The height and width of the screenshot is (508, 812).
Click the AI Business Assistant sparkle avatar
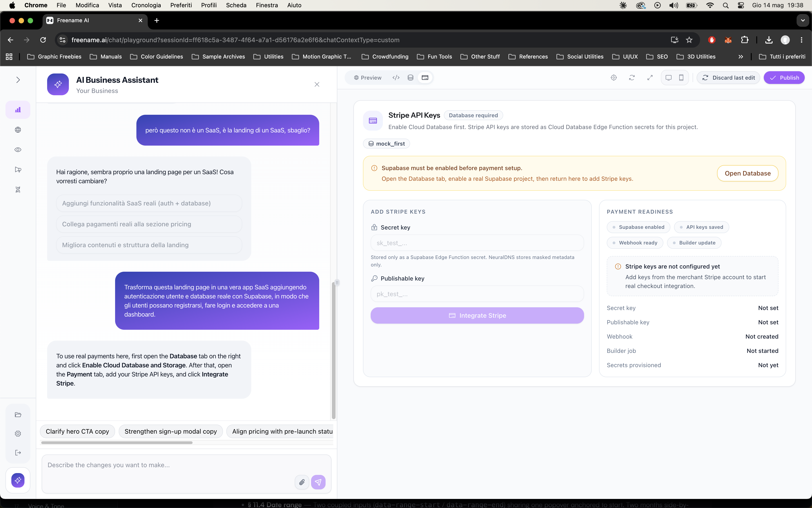click(x=58, y=84)
